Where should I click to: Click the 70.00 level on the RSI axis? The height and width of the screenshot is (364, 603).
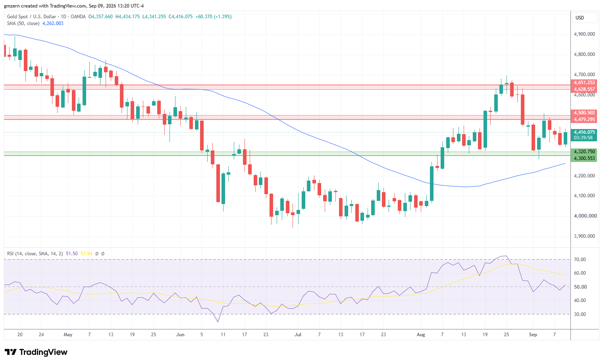coord(580,260)
